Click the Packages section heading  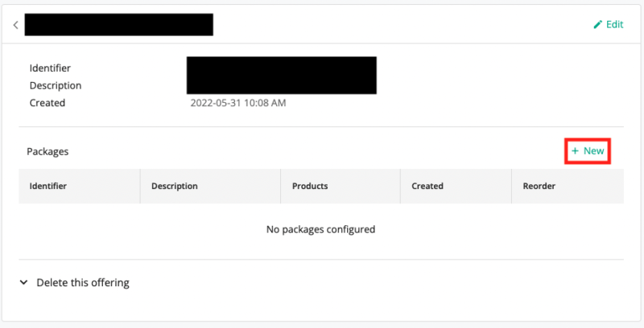pyautogui.click(x=47, y=151)
